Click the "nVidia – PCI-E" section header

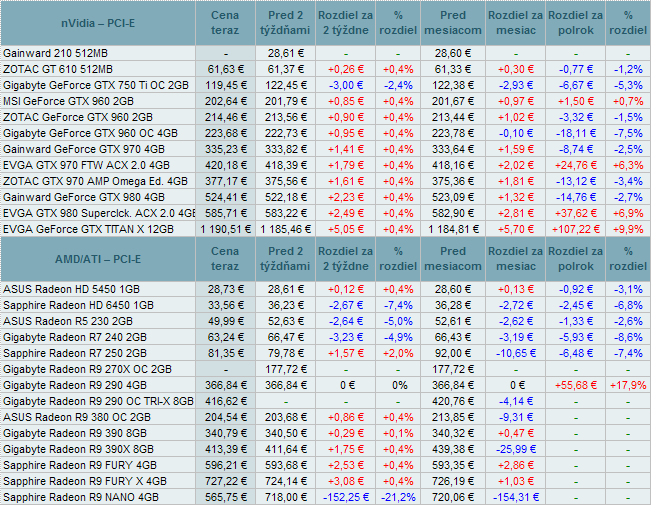(x=98, y=23)
